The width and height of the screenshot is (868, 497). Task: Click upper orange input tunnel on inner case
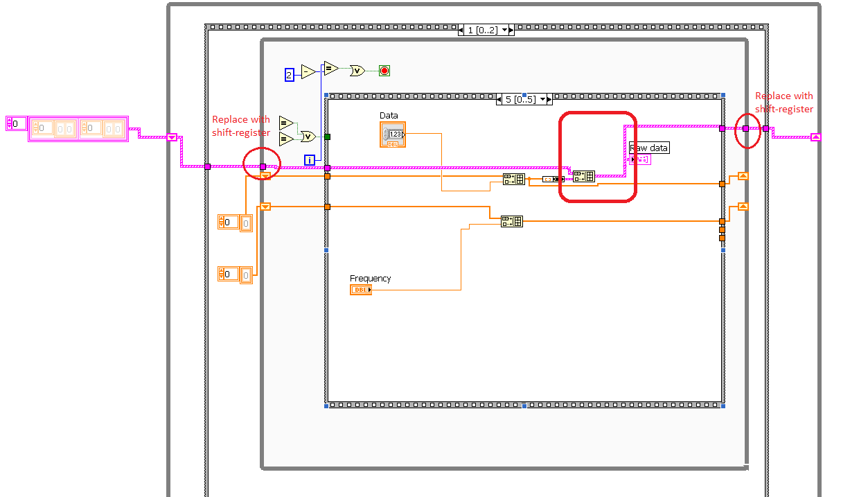[327, 176]
